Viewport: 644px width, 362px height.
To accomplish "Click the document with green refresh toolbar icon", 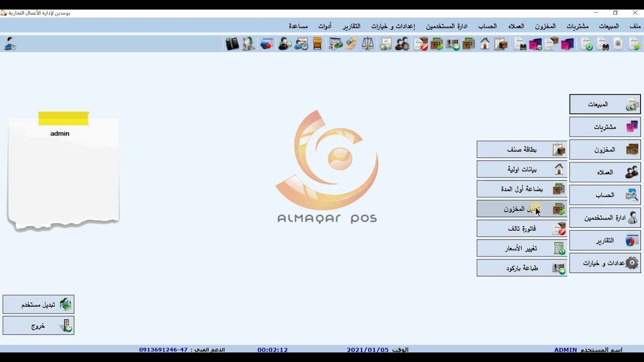I will click(x=587, y=44).
